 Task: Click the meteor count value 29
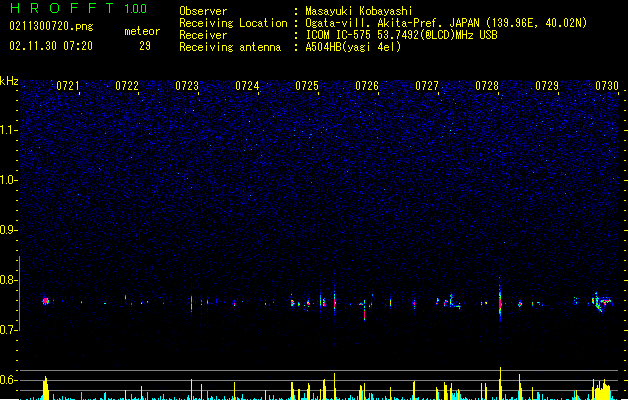tap(145, 46)
